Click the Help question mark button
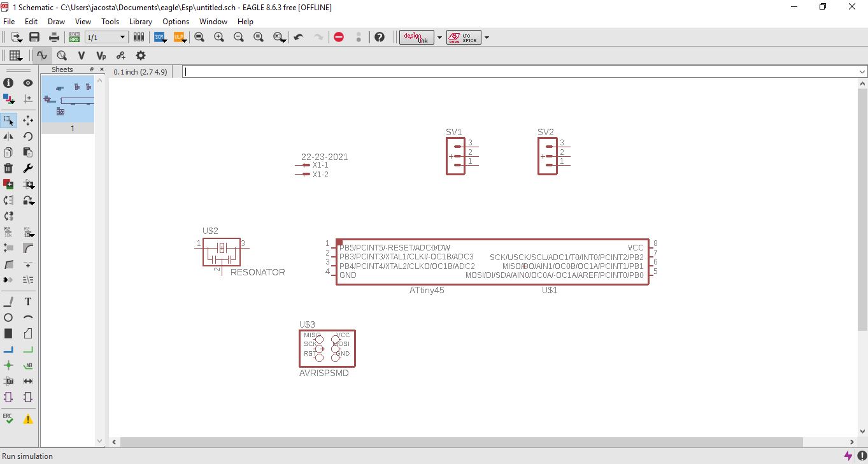Screen dimensions: 868x464 click(380, 37)
